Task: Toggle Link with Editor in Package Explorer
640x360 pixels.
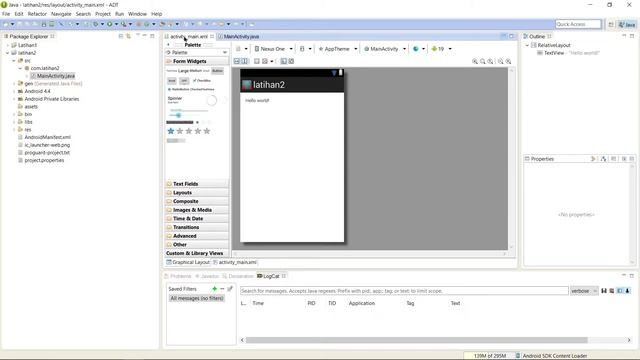Action: (x=129, y=36)
